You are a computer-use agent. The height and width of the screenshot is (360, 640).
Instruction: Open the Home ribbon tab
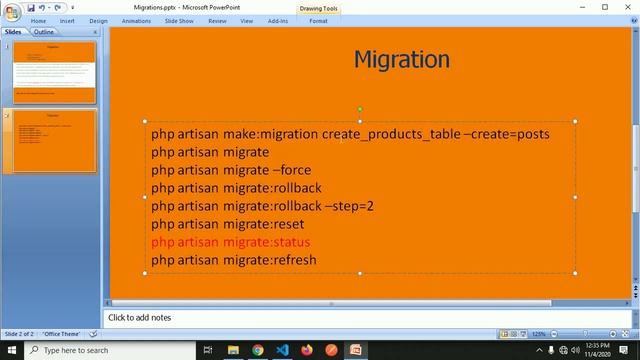38,21
